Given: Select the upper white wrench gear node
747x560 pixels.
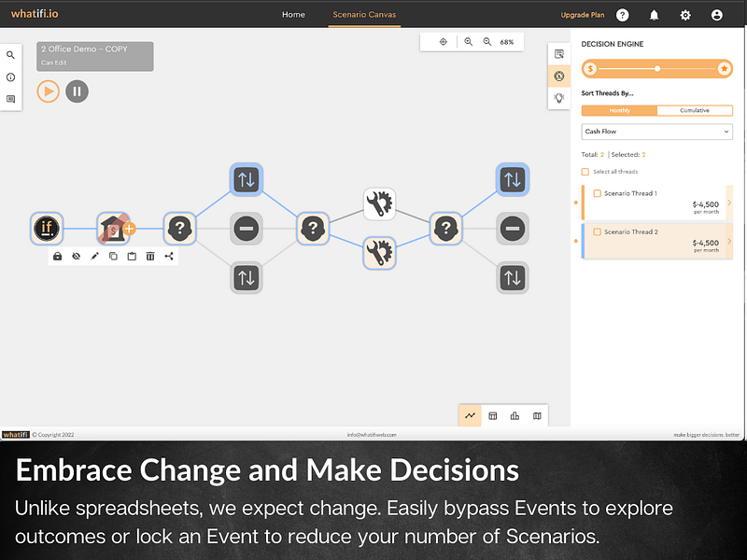Looking at the screenshot, I should (x=380, y=203).
